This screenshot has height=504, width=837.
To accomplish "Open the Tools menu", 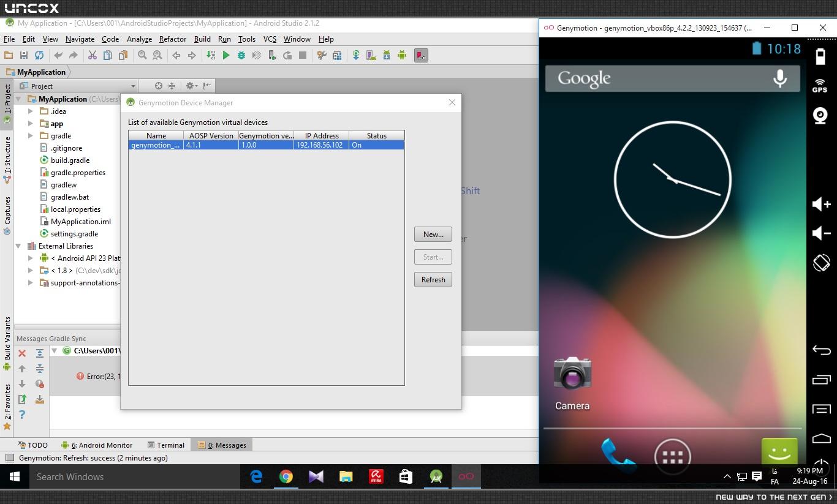I will coord(247,39).
